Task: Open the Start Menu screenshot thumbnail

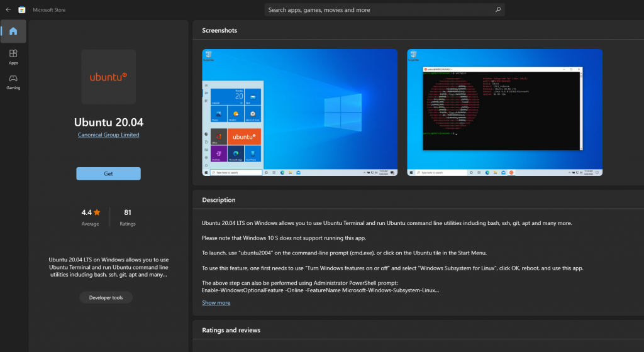Action: pos(300,113)
